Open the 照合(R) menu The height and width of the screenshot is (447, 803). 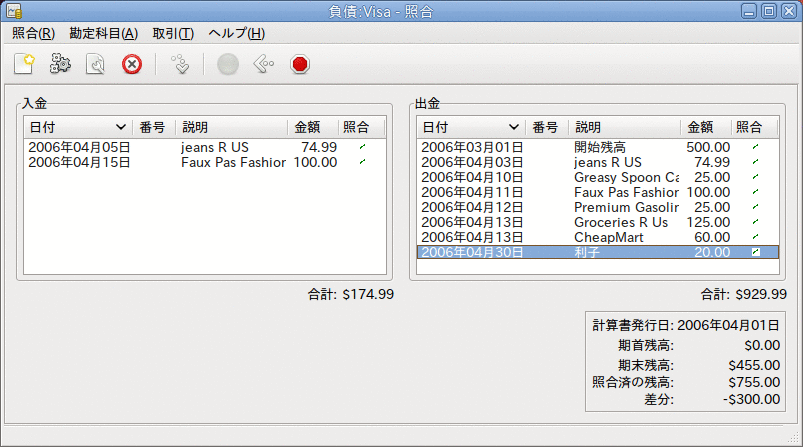coord(33,34)
